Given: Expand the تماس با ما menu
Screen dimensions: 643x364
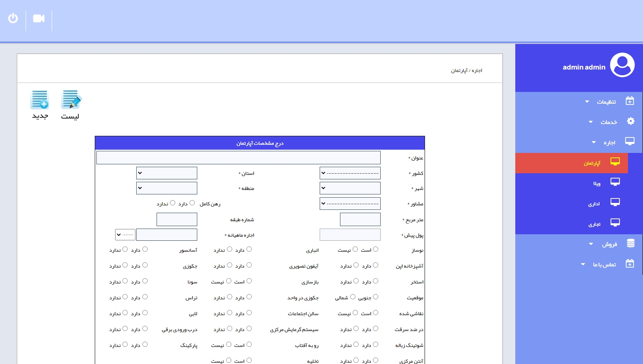Looking at the screenshot, I should [604, 264].
